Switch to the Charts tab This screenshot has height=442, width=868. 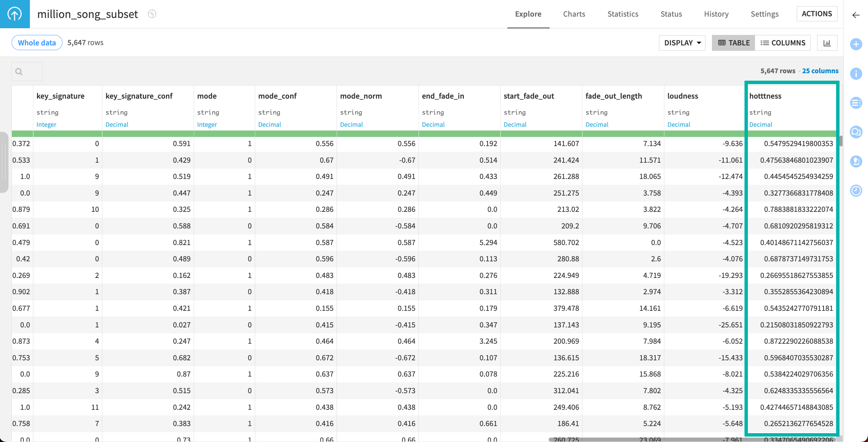coord(574,14)
